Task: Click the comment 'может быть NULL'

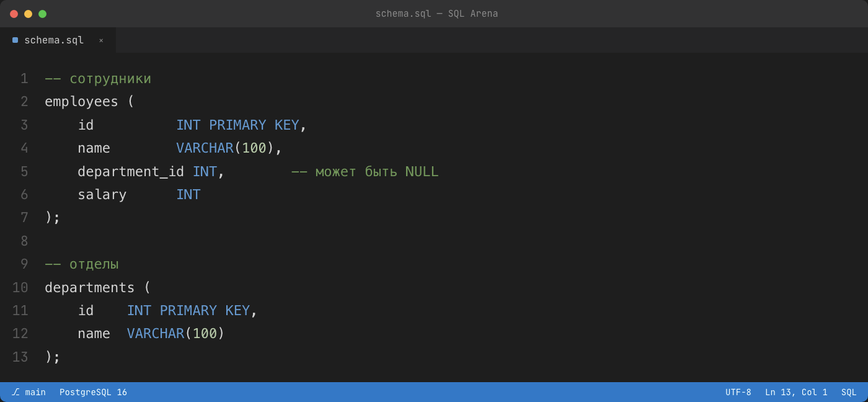Action: [377, 172]
